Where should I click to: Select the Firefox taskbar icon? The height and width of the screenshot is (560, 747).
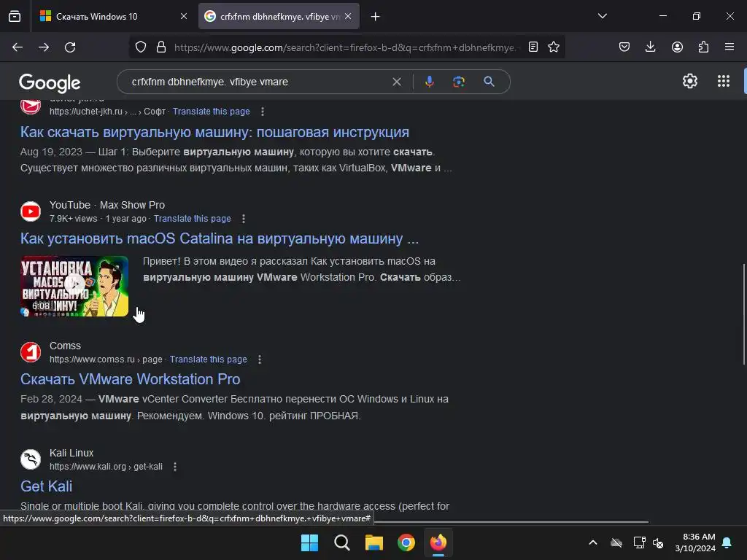438,542
